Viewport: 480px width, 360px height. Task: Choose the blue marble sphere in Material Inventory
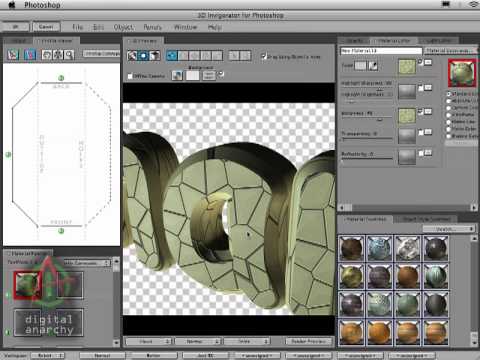point(379,248)
